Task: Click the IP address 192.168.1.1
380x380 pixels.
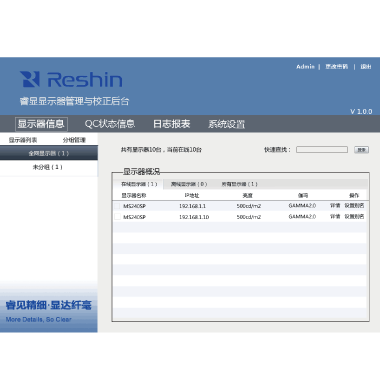Action: click(x=192, y=206)
